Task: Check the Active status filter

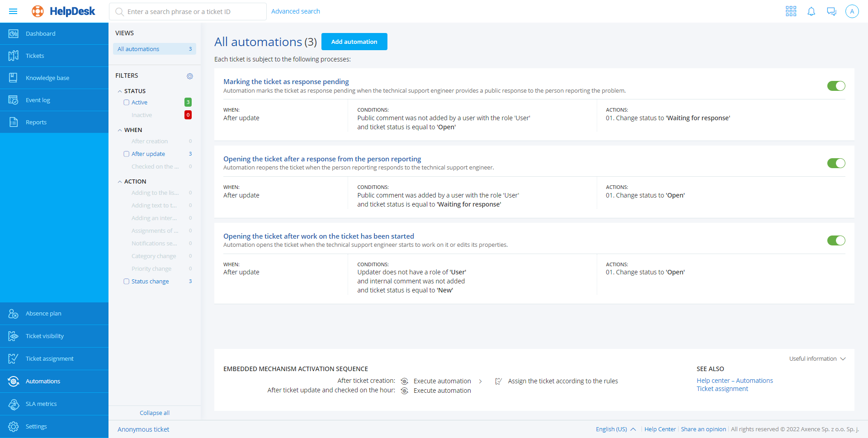Action: [x=127, y=103]
